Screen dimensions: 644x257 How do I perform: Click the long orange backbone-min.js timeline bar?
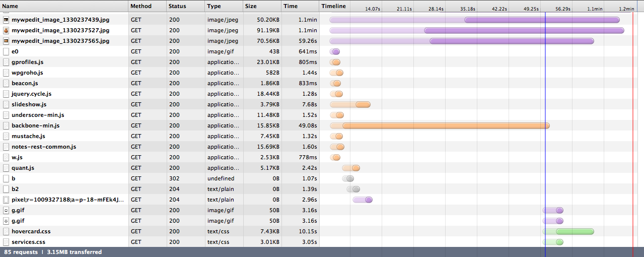(x=446, y=125)
